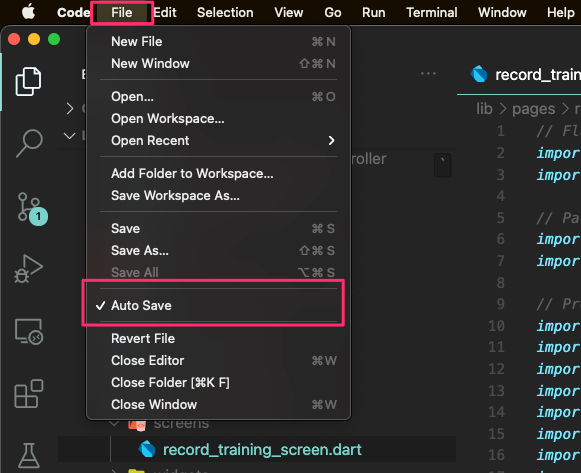Open Extensions view
The width and height of the screenshot is (581, 473).
click(x=29, y=393)
